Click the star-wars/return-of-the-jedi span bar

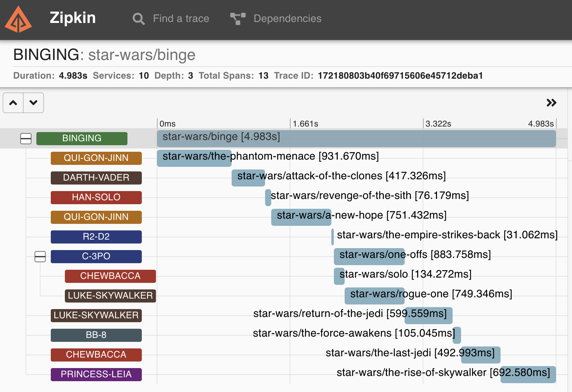(429, 315)
